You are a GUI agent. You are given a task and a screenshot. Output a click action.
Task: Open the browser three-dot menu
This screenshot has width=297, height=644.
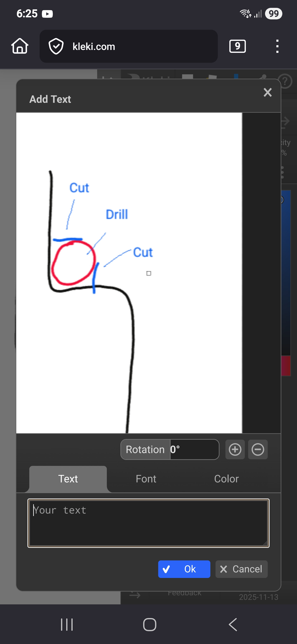tap(277, 46)
